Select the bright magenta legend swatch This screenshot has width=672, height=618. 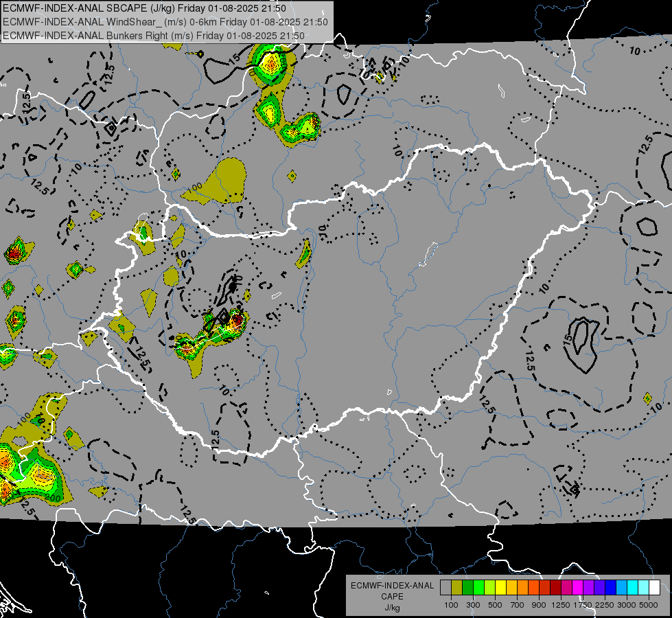click(577, 588)
